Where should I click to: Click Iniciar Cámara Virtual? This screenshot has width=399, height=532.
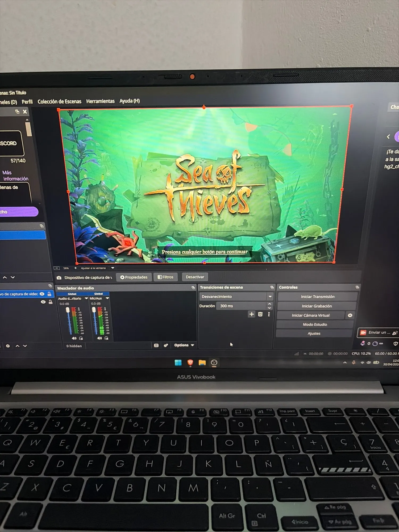pos(311,315)
